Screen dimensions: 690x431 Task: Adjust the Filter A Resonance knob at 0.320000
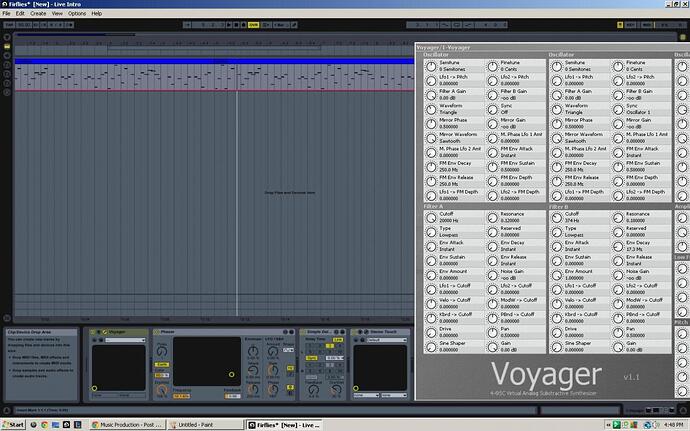point(492,217)
